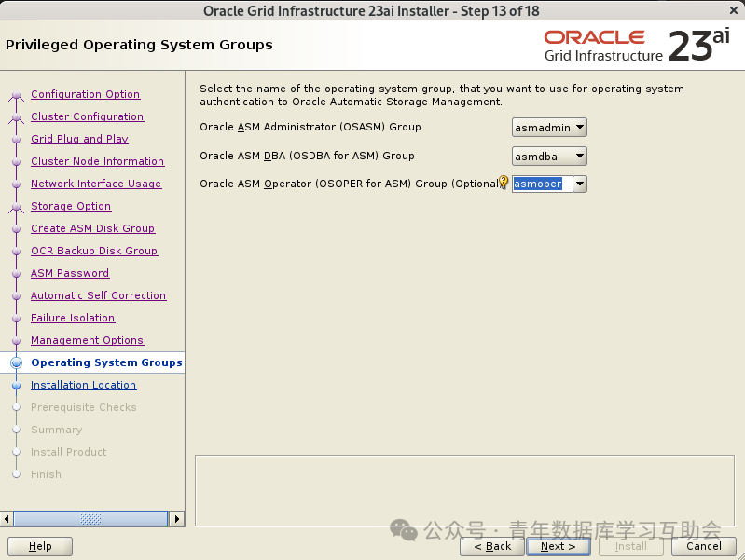745x560 pixels.
Task: Click the Create ASM Disk Group step bullet icon
Action: point(16,229)
